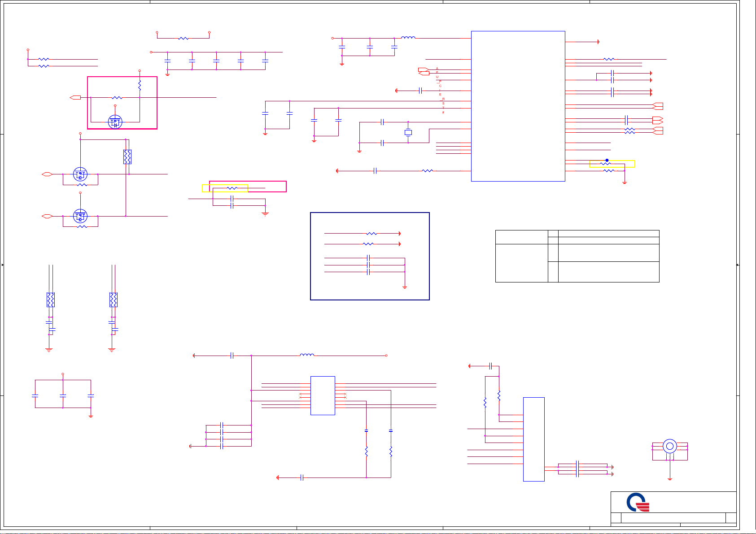This screenshot has width=756, height=534.
Task: Select the inductor feeding the large IC
Action: pyautogui.click(x=408, y=38)
